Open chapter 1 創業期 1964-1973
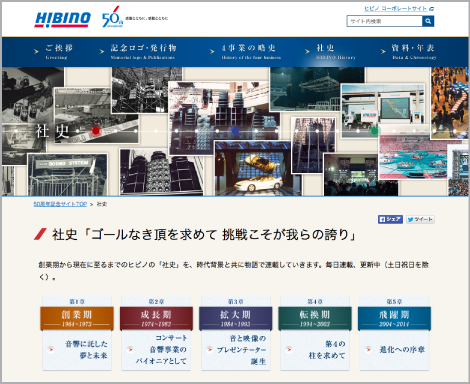470x384 pixels. [77, 318]
